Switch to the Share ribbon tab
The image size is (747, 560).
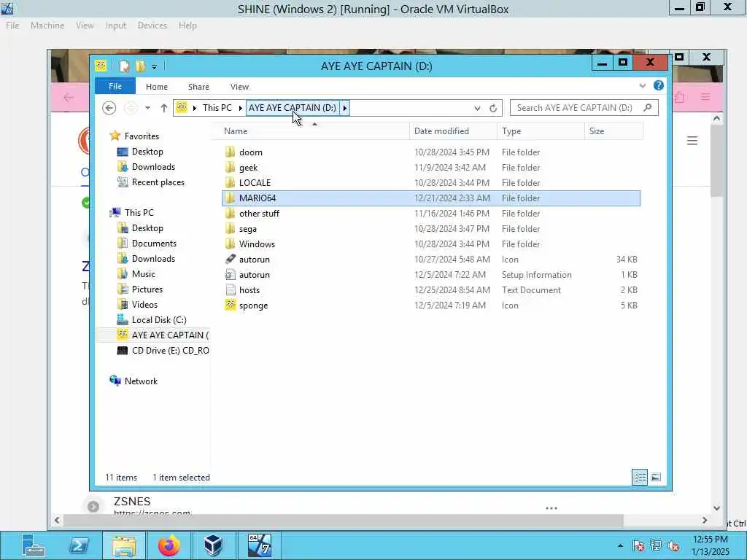198,87
